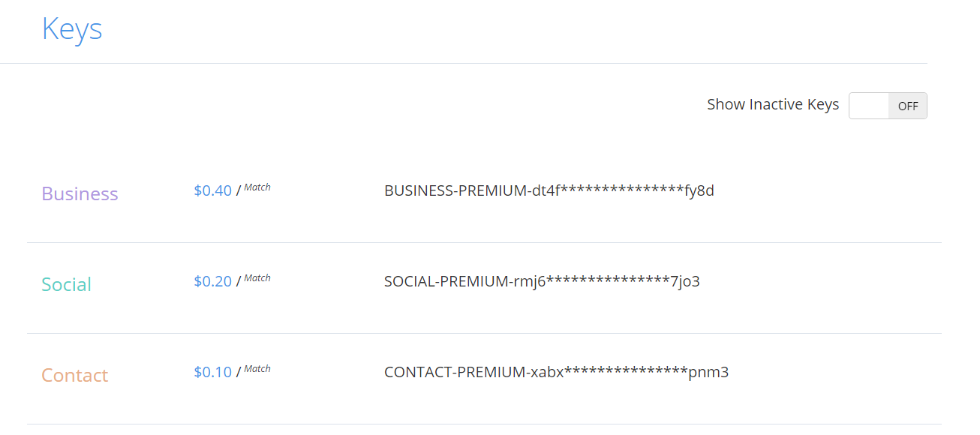Click the Match label next to $0.10

[x=257, y=368]
